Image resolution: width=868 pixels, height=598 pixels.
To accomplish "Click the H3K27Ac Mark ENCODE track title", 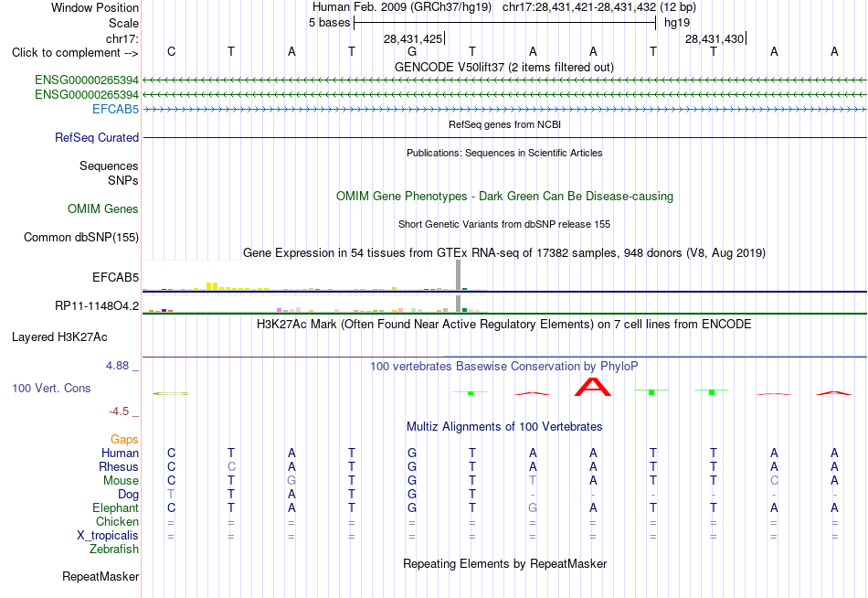I will pyautogui.click(x=503, y=325).
